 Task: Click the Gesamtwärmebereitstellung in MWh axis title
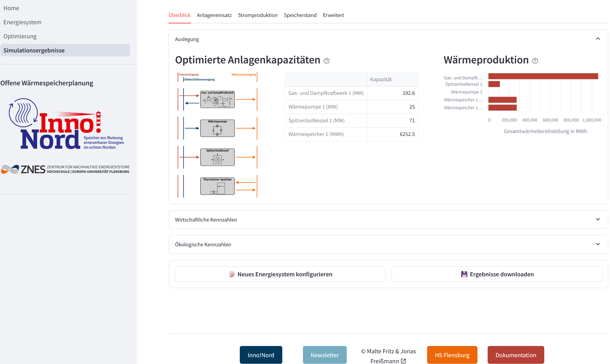pos(545,131)
